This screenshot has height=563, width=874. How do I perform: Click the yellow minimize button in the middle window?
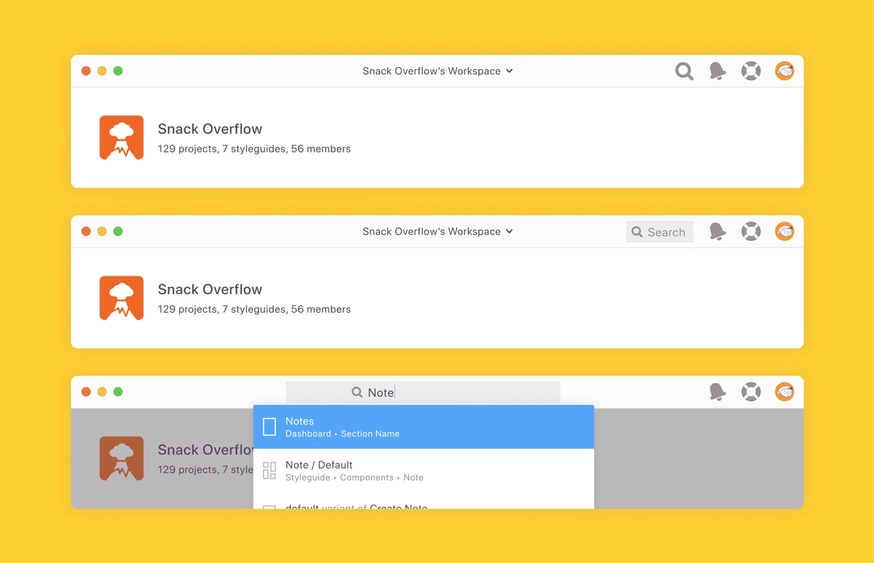[x=102, y=231]
